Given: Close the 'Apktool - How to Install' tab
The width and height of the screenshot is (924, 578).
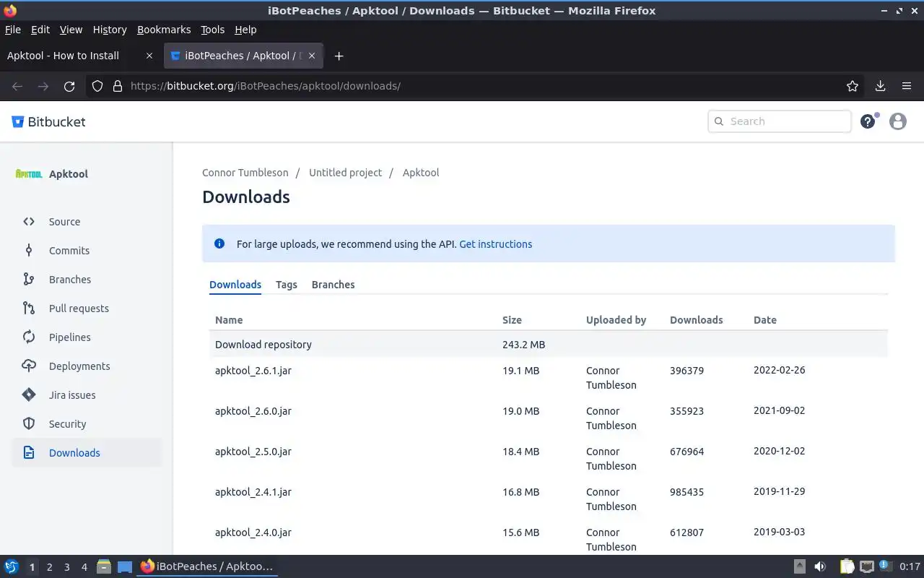Looking at the screenshot, I should pyautogui.click(x=149, y=56).
